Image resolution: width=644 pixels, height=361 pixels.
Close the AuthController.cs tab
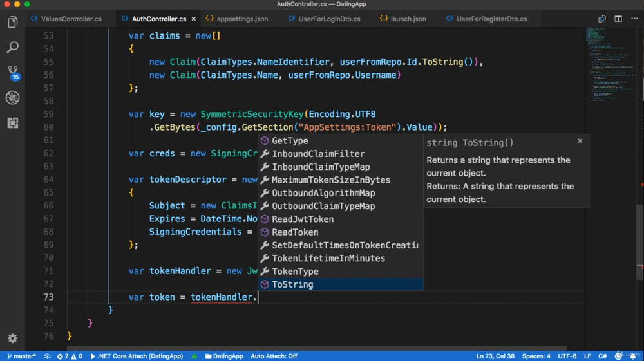click(193, 19)
